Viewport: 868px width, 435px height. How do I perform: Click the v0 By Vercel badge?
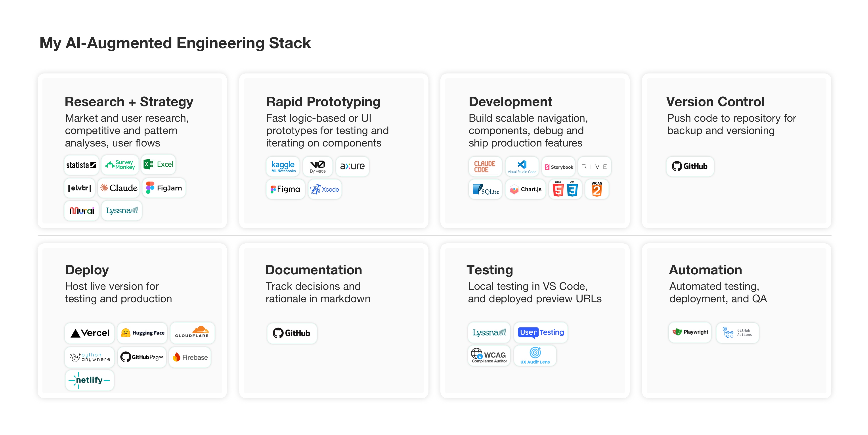(318, 166)
